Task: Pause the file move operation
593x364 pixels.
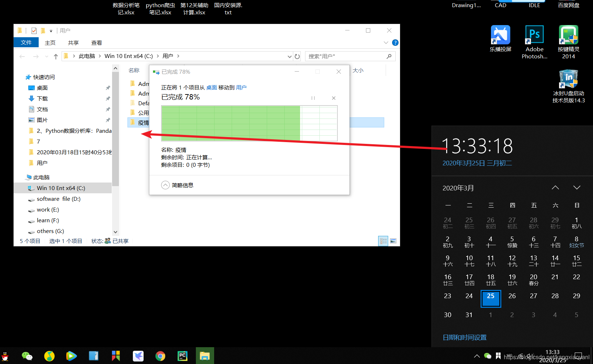Action: [x=313, y=98]
